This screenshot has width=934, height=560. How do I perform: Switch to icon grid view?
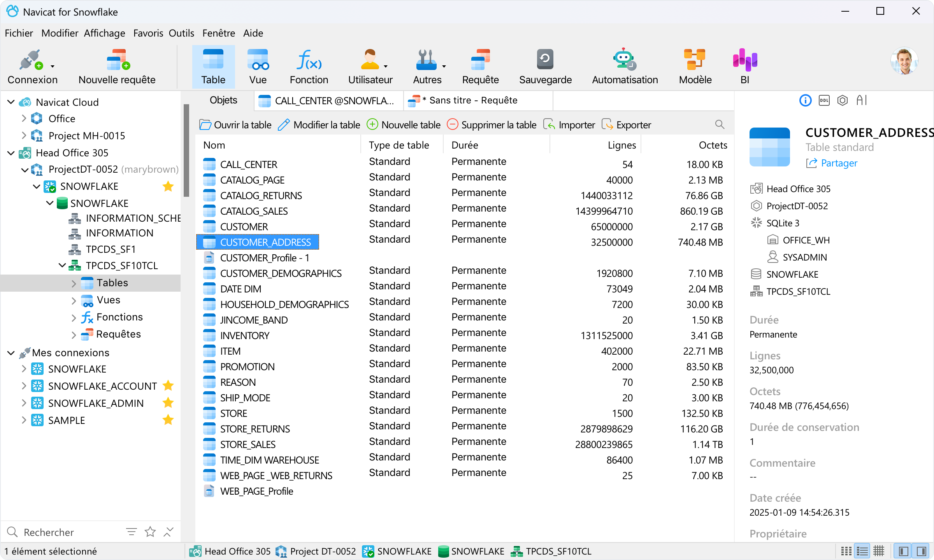click(x=846, y=551)
